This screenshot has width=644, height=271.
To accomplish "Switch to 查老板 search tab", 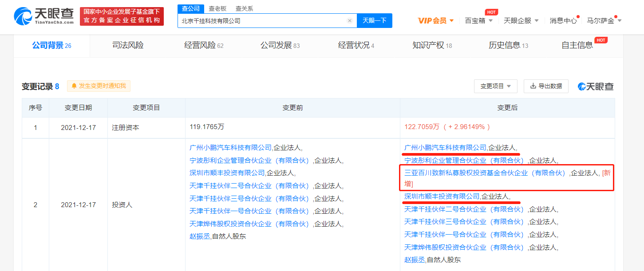I will (x=217, y=8).
